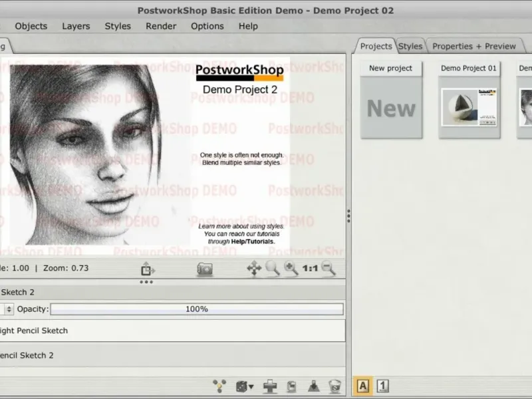This screenshot has width=532, height=399.
Task: Click the trash bin delete icon
Action: (x=334, y=386)
